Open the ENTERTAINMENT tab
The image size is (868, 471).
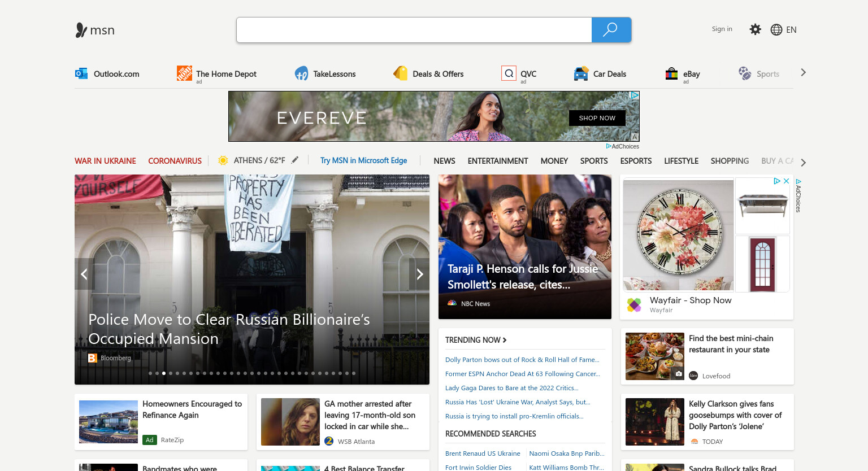click(498, 161)
